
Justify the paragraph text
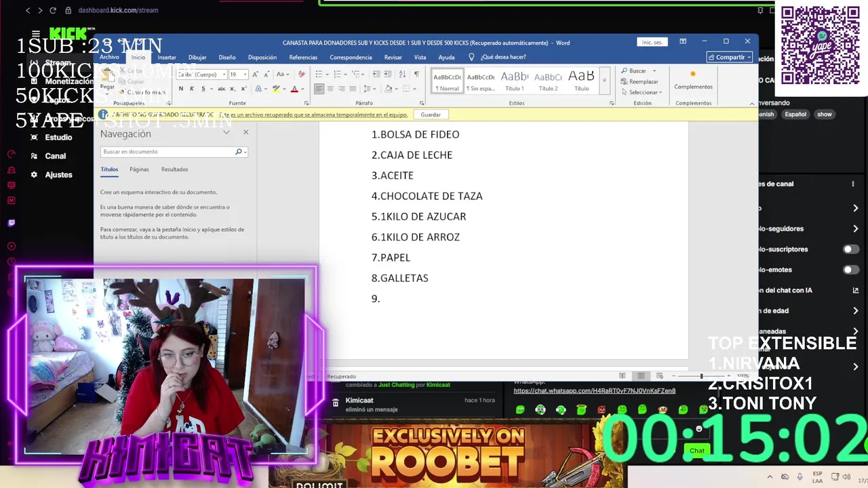point(352,89)
